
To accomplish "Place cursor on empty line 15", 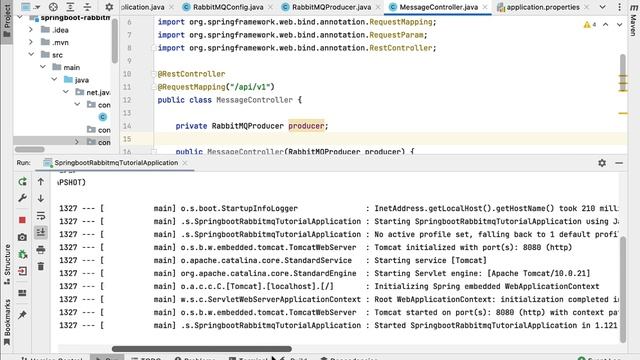I will click(x=390, y=139).
